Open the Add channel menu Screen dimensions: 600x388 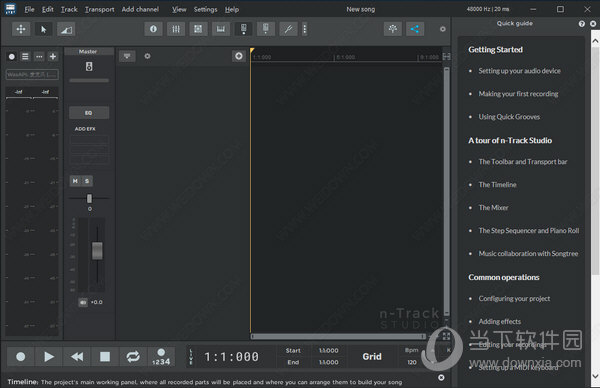tap(140, 9)
